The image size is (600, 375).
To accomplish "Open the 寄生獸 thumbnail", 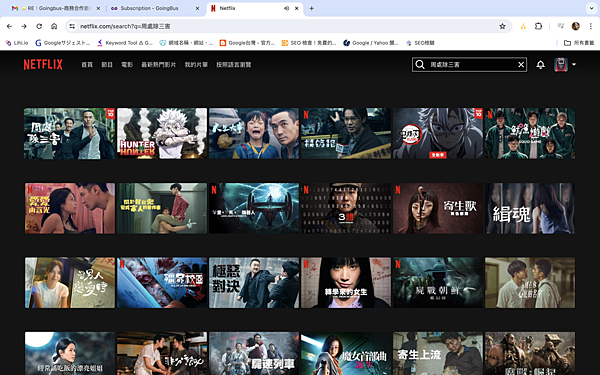I will point(438,208).
